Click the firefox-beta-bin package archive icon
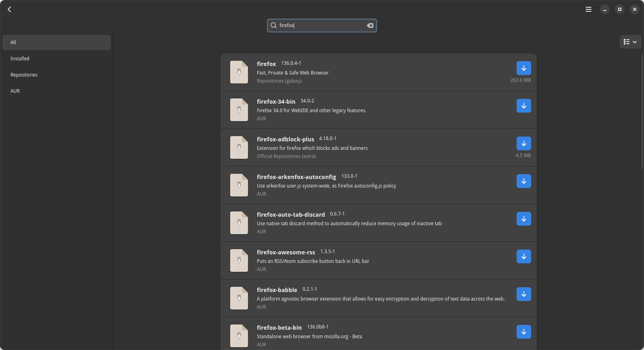 point(239,336)
